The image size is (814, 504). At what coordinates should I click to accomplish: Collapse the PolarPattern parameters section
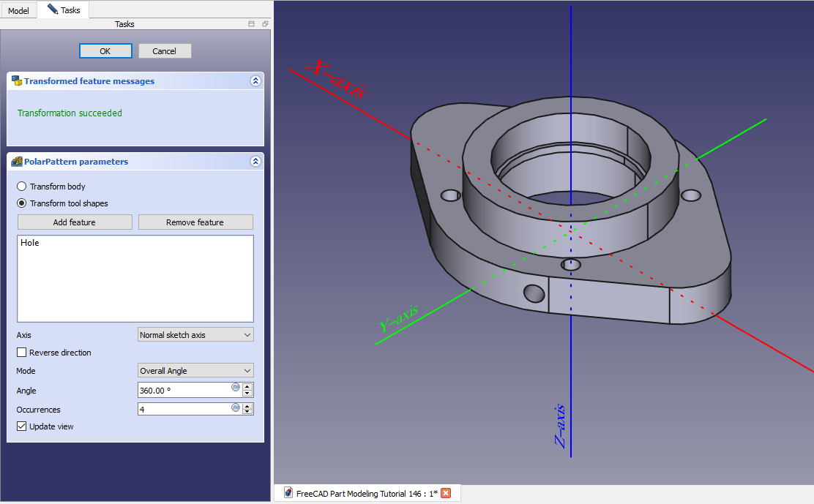pyautogui.click(x=255, y=162)
